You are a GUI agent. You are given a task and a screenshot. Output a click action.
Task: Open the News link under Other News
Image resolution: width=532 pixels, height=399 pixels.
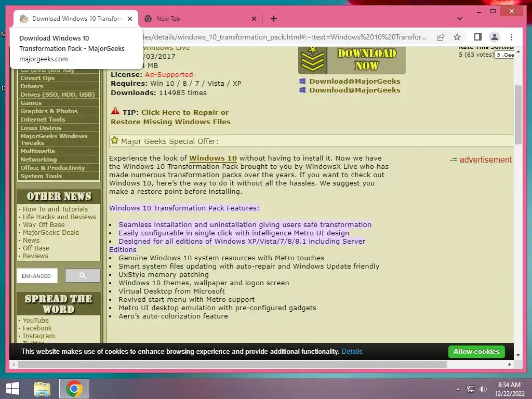[31, 240]
